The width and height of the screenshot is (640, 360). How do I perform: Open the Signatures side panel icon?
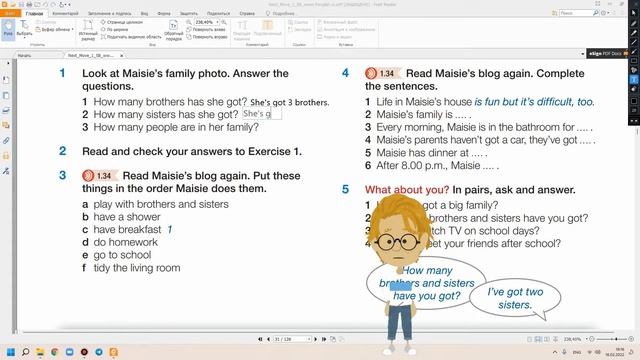6,171
